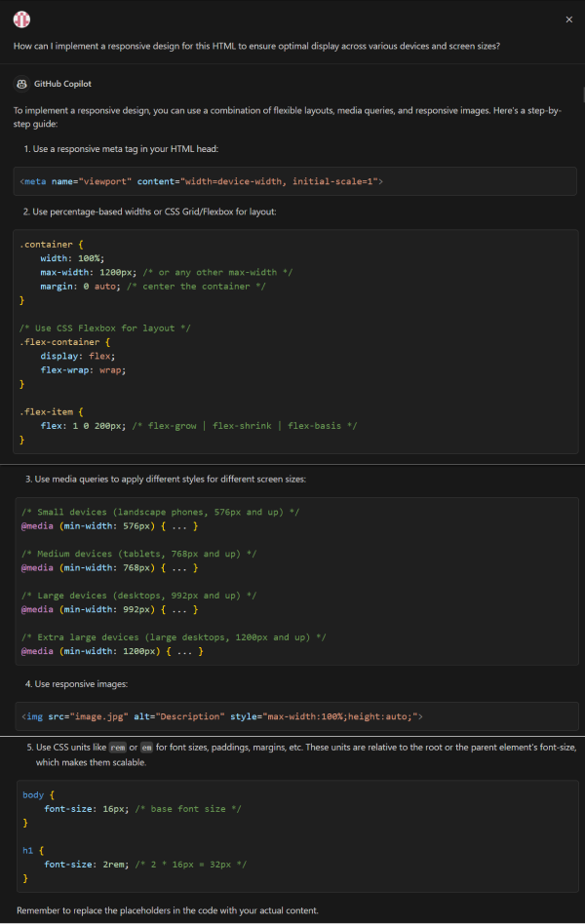The width and height of the screenshot is (585, 924).
Task: Click the vertical scrollbar thumb
Action: pos(582,95)
